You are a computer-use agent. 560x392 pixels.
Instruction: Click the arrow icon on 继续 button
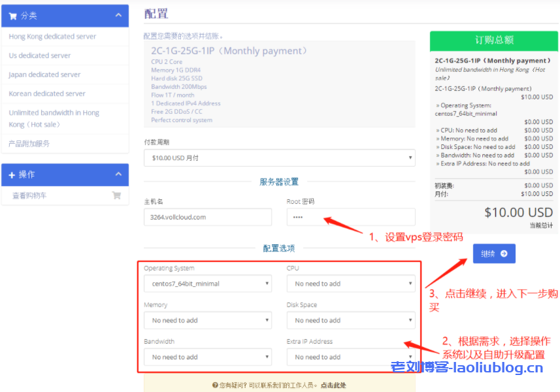(504, 253)
